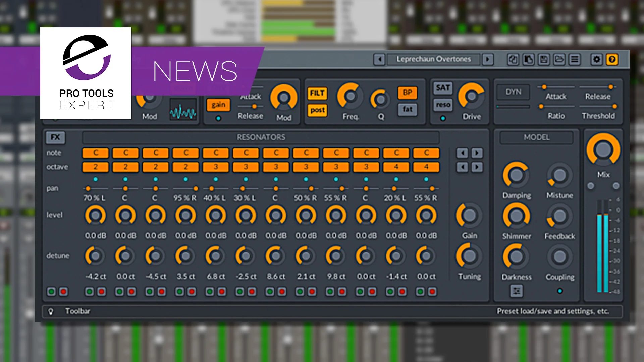The height and width of the screenshot is (362, 644).
Task: Click the paste preset icon
Action: click(x=528, y=60)
